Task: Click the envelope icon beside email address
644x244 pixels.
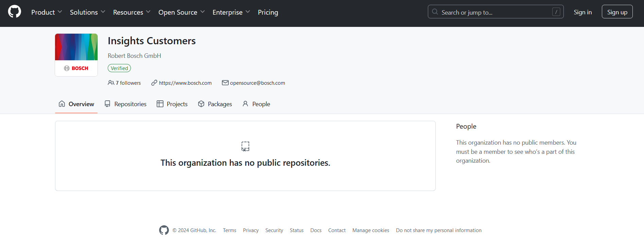Action: click(225, 83)
